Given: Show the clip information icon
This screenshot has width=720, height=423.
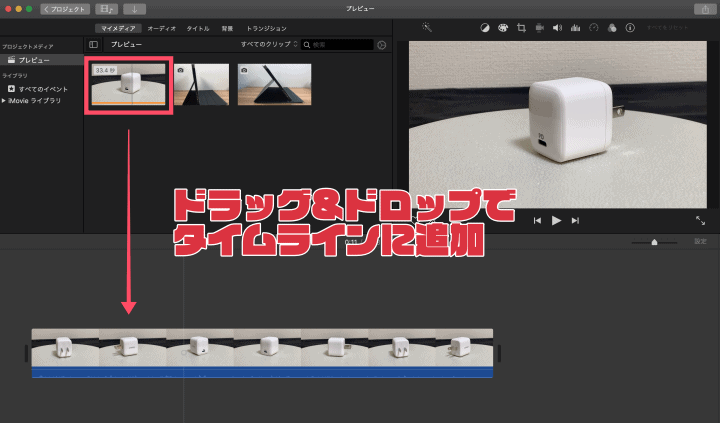Looking at the screenshot, I should click(628, 28).
